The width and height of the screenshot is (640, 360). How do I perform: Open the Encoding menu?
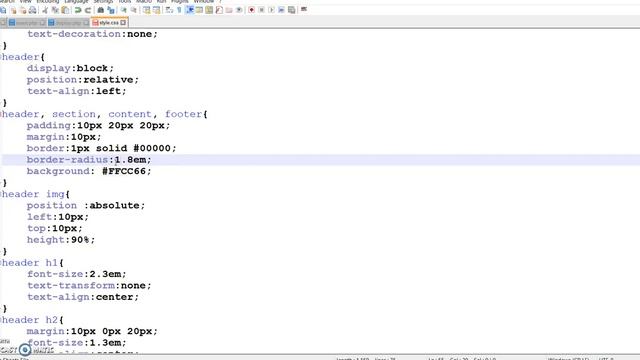point(48,1)
